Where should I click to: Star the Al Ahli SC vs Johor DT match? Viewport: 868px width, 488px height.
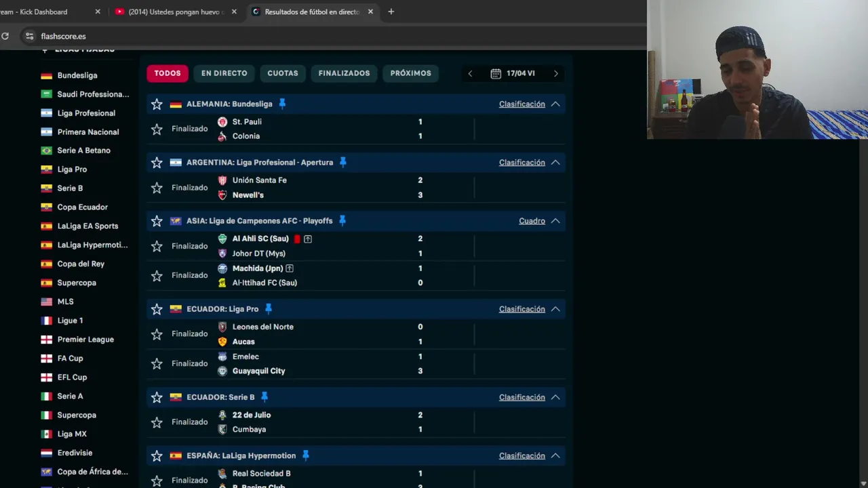coord(157,246)
